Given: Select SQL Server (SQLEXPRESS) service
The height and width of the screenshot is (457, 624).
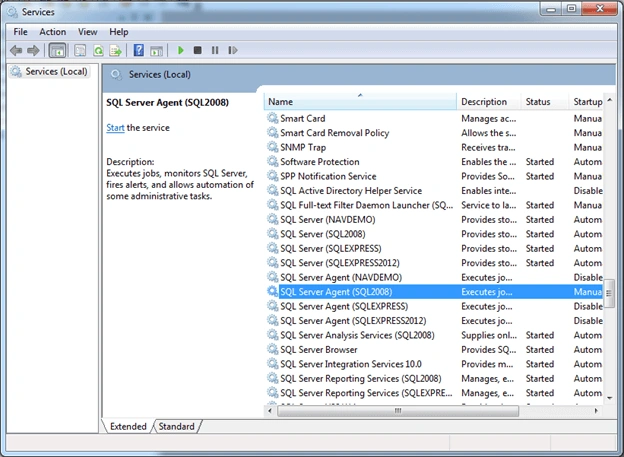Looking at the screenshot, I should pyautogui.click(x=434, y=248).
